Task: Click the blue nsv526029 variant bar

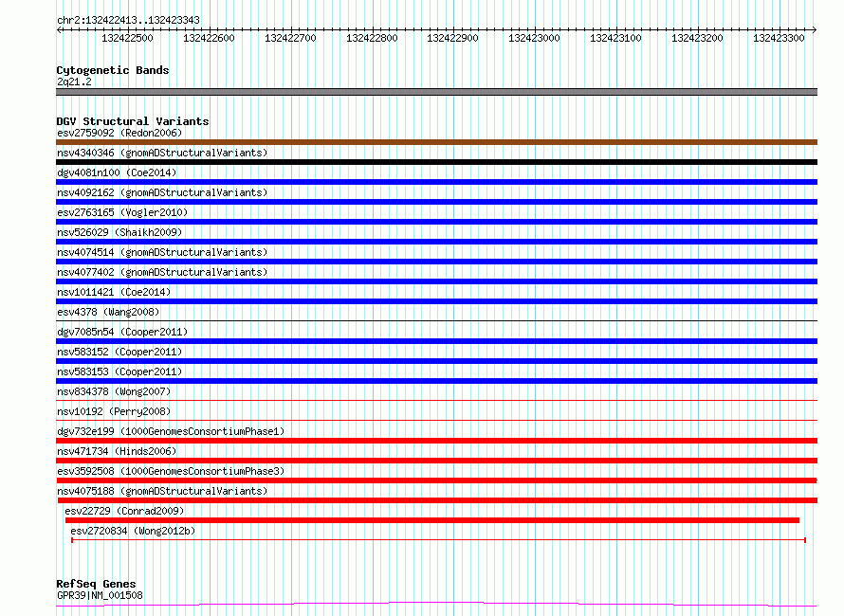Action: [436, 242]
